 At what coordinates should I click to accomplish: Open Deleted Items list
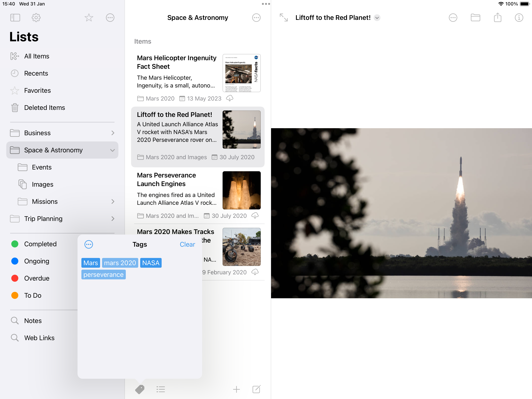(62, 108)
